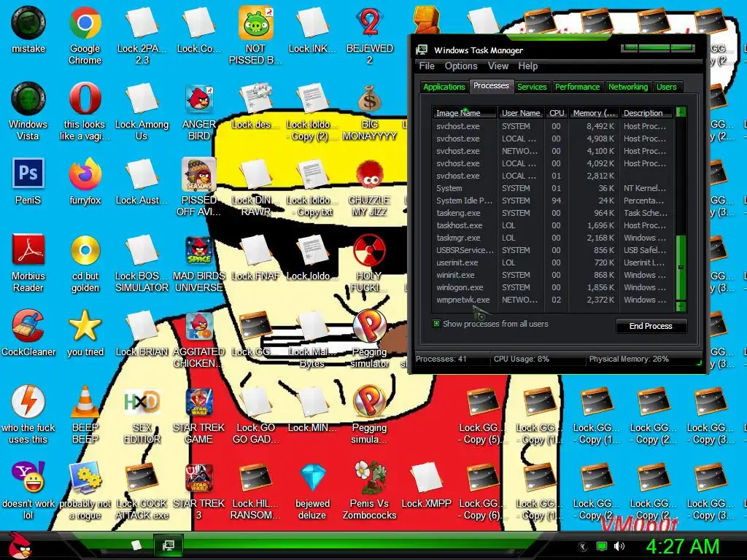Sort by the Description column header

pos(646,113)
